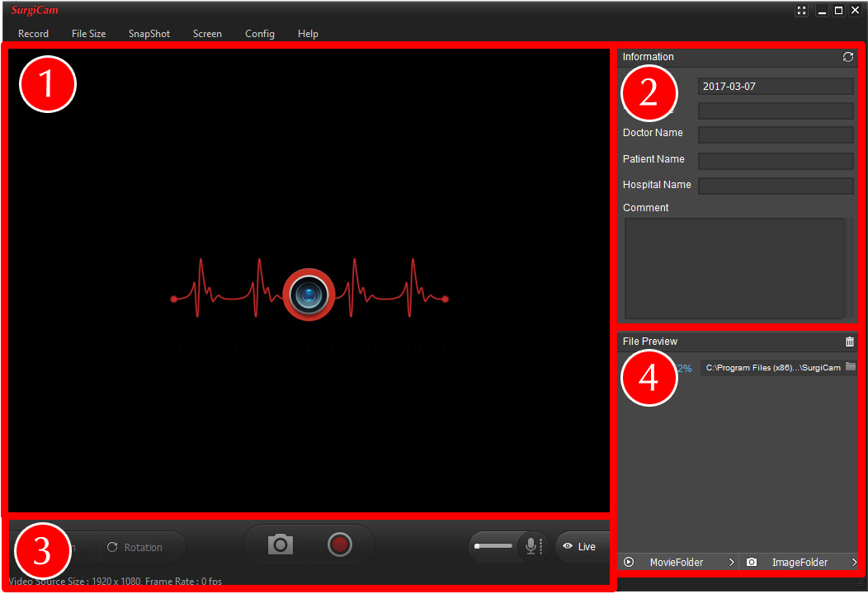The height and width of the screenshot is (594, 868).
Task: Click the Doctor Name input field
Action: coord(776,134)
